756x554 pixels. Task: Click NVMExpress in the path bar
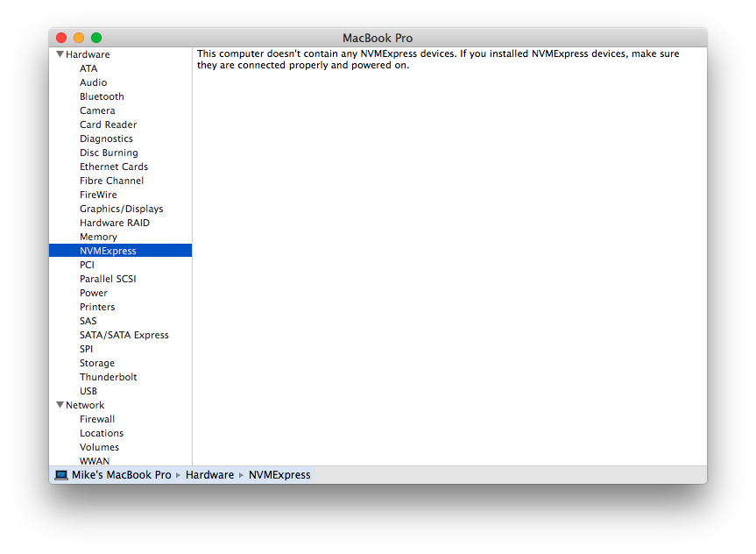click(x=279, y=474)
